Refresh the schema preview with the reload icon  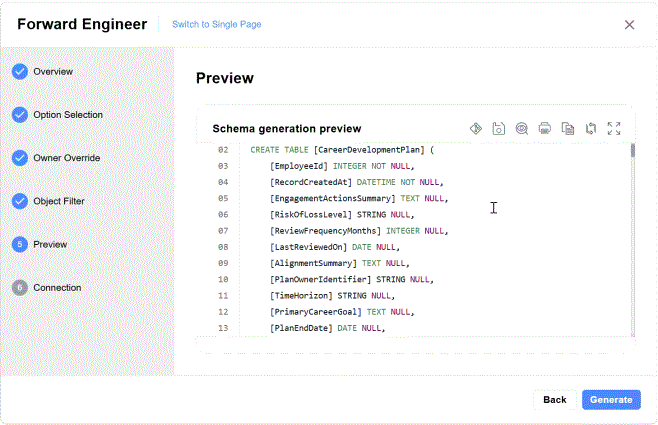point(591,128)
